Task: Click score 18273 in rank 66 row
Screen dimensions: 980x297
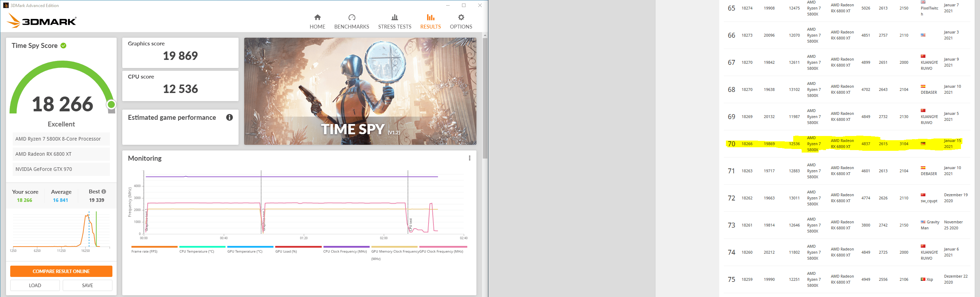Action: click(747, 35)
